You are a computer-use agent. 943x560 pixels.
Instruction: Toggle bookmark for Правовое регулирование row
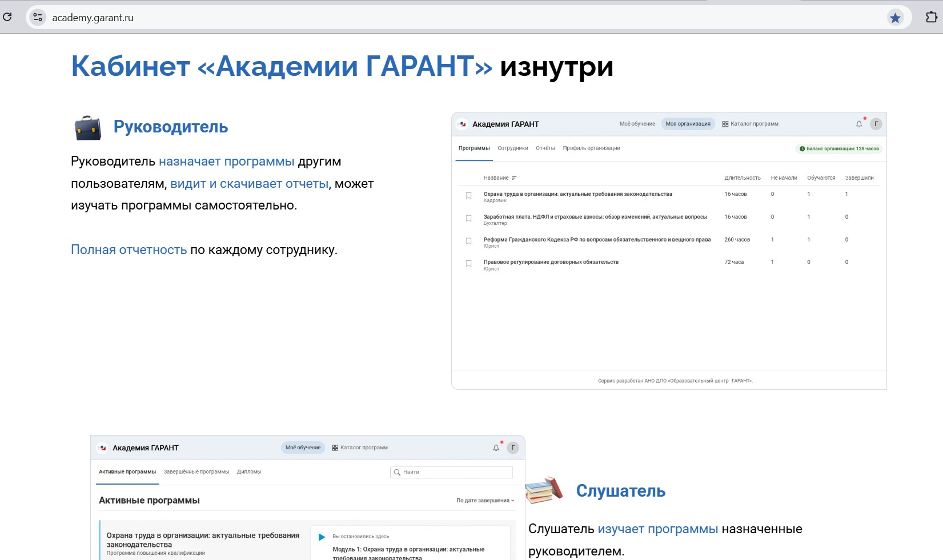[468, 264]
